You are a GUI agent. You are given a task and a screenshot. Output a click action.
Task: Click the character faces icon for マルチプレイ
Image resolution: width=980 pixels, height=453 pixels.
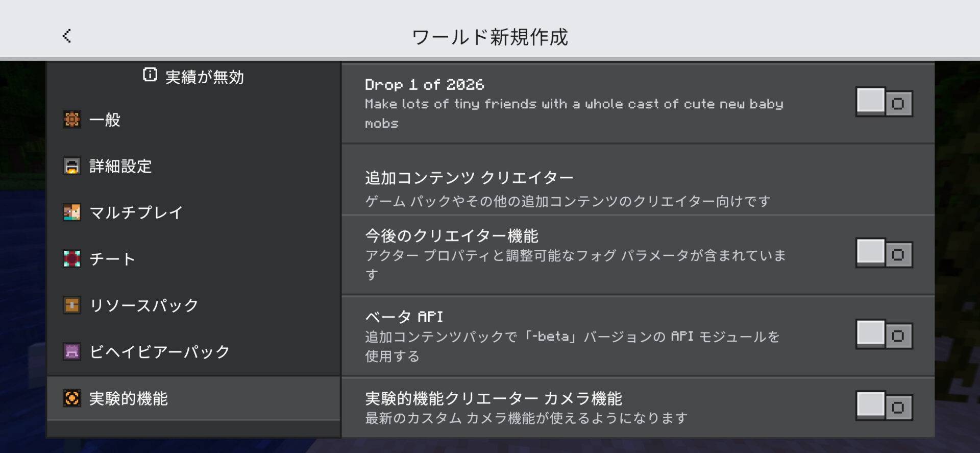[x=72, y=212]
